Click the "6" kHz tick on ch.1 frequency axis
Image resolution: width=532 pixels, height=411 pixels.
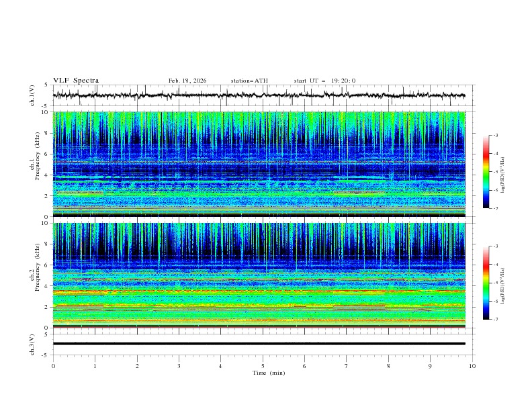point(46,154)
